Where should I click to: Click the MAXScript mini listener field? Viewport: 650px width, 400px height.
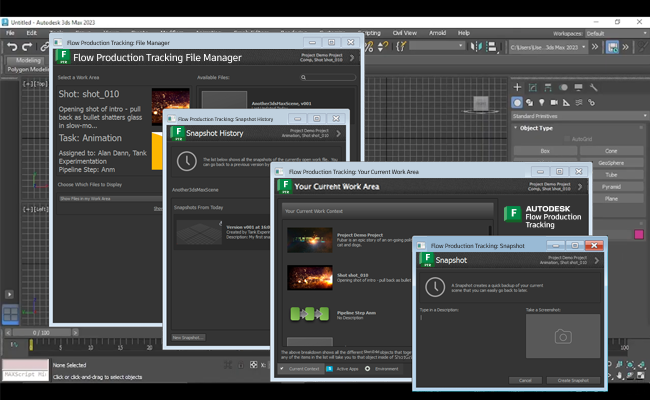[x=25, y=375]
